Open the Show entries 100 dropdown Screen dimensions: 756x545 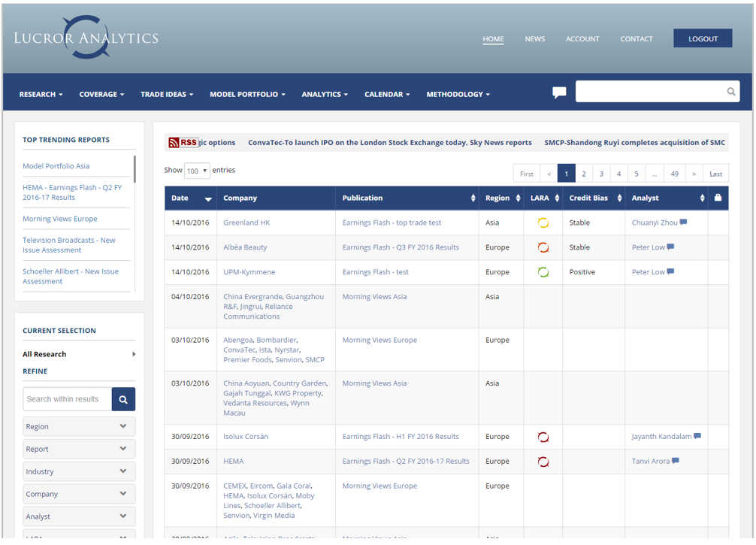pyautogui.click(x=197, y=171)
